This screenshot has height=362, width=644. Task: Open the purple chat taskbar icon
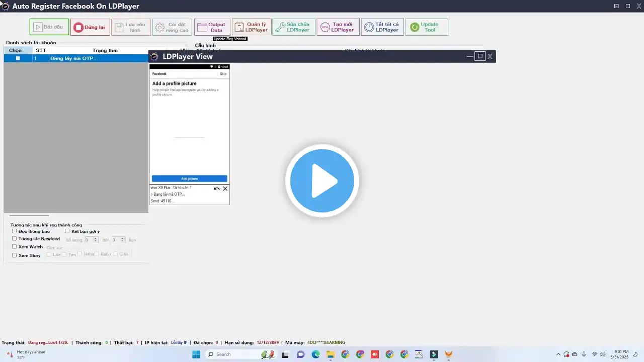click(x=300, y=354)
